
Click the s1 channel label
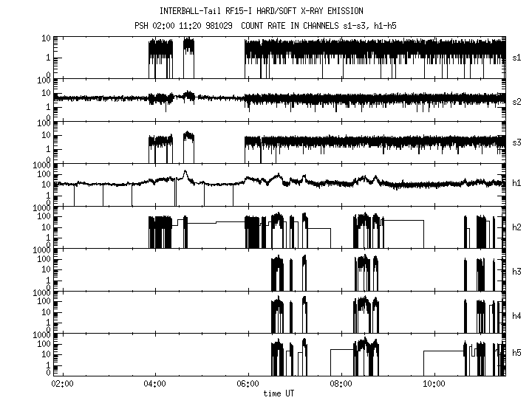[518, 57]
